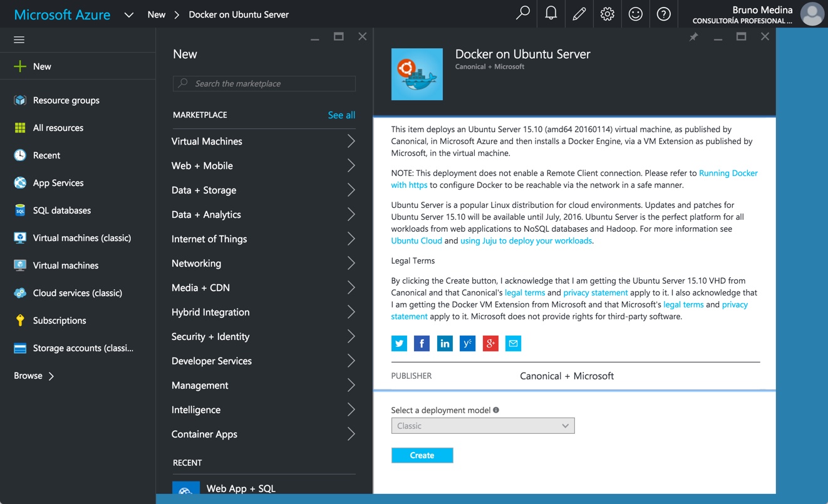Open the help question mark icon
The width and height of the screenshot is (828, 504).
point(663,14)
